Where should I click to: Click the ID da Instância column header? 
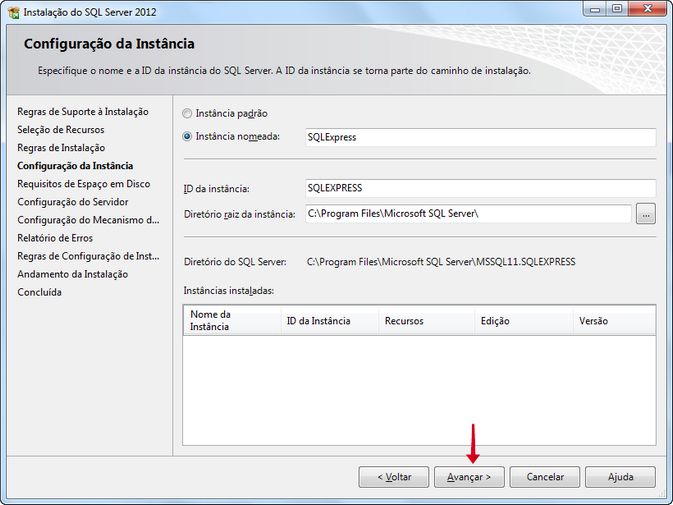click(x=330, y=321)
